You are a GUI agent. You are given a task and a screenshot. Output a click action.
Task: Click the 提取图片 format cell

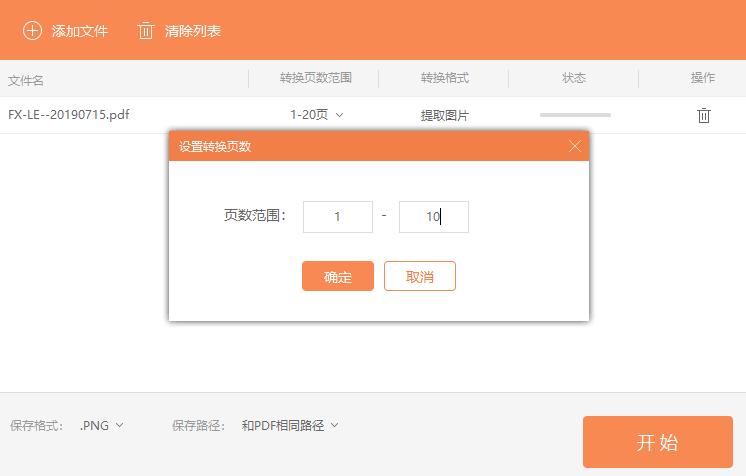click(x=444, y=115)
